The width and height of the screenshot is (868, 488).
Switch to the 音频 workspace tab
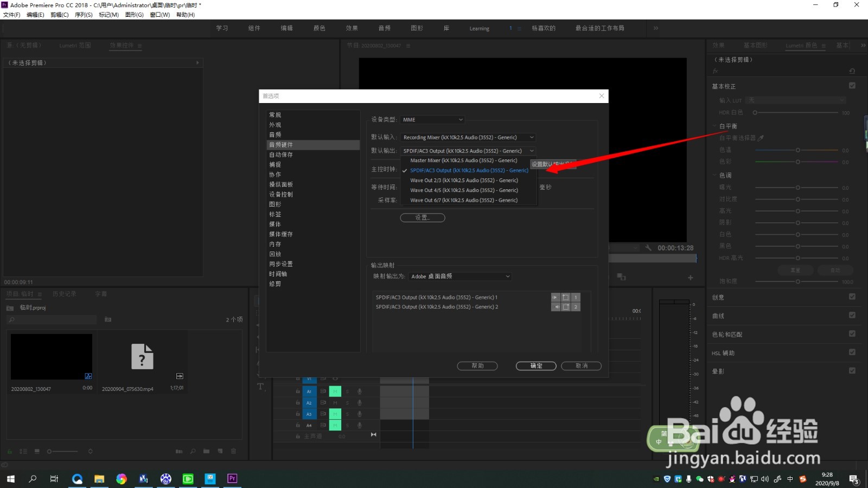pos(384,28)
